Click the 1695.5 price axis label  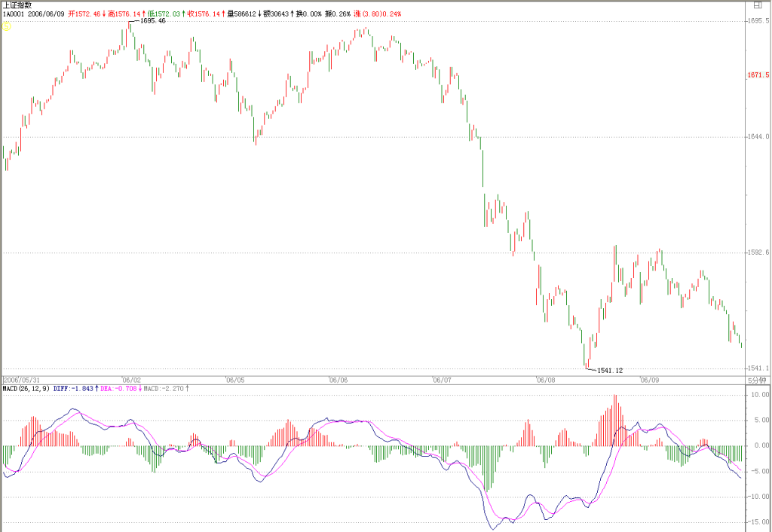[758, 20]
